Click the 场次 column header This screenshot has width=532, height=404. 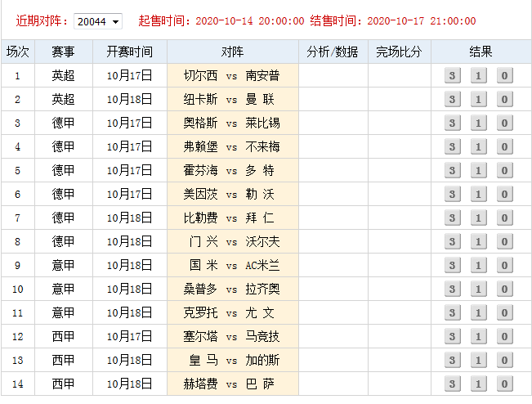coord(18,52)
